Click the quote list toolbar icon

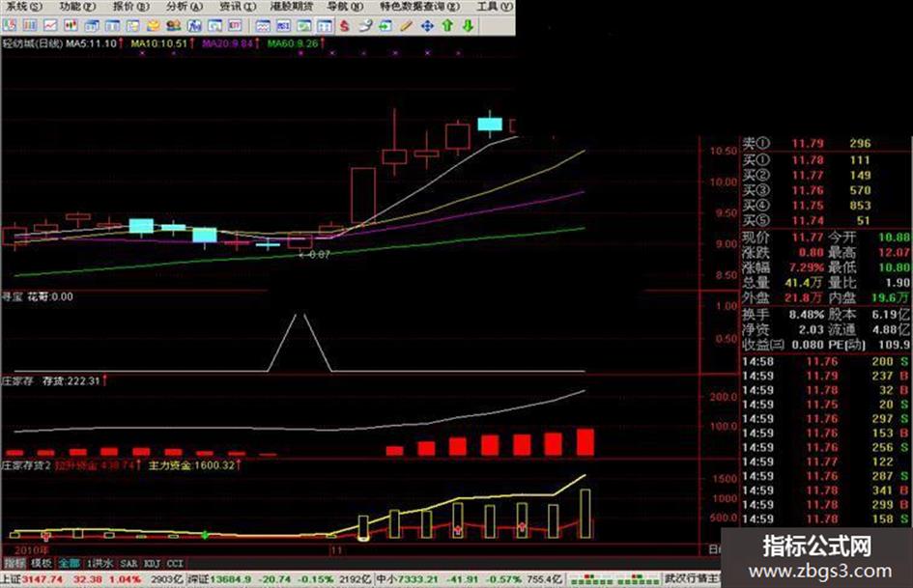pos(30,26)
